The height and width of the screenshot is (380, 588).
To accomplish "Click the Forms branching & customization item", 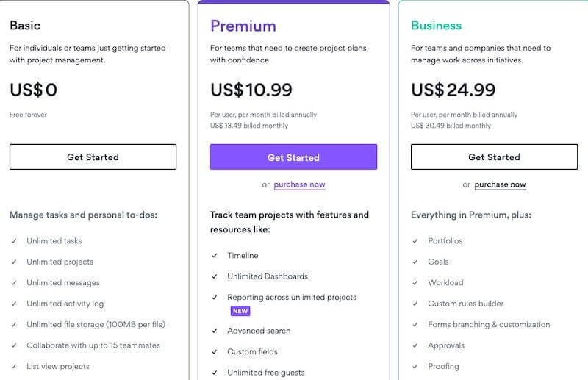I will pos(489,324).
